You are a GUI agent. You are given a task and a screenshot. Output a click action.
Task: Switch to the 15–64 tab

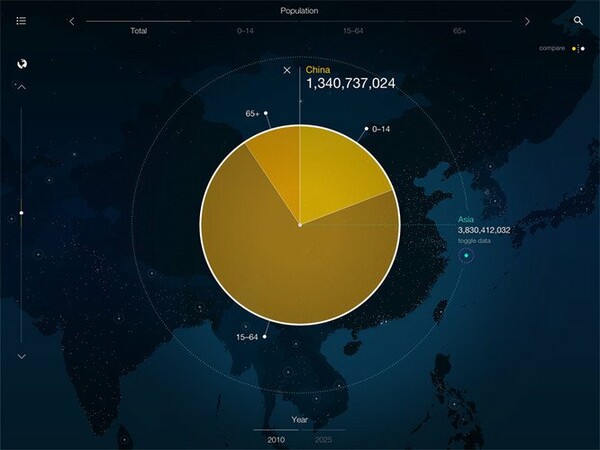click(353, 31)
